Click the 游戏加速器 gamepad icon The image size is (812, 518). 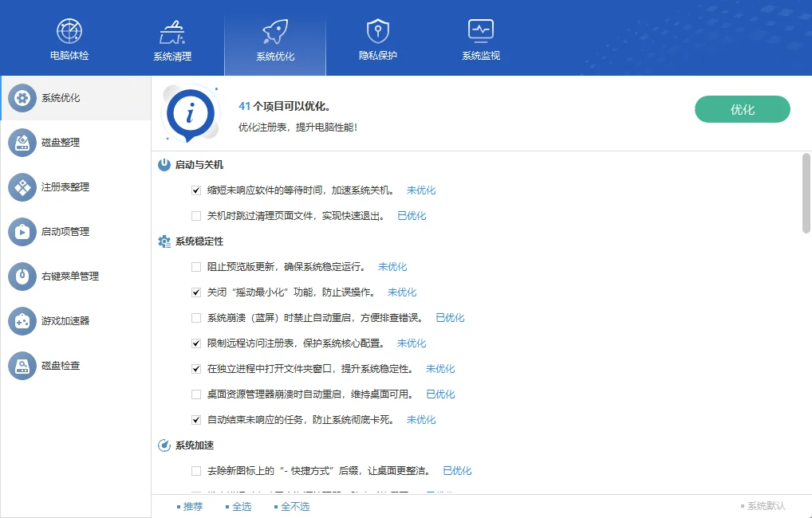pyautogui.click(x=22, y=321)
